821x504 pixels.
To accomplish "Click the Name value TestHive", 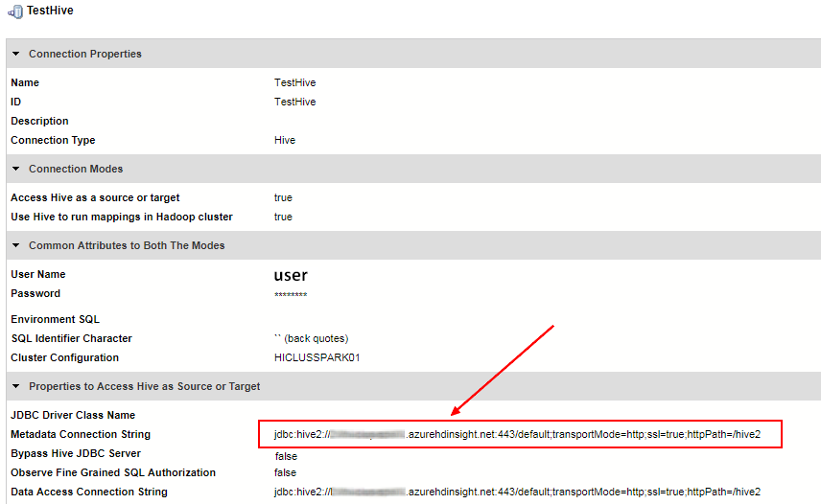I will coord(294,82).
